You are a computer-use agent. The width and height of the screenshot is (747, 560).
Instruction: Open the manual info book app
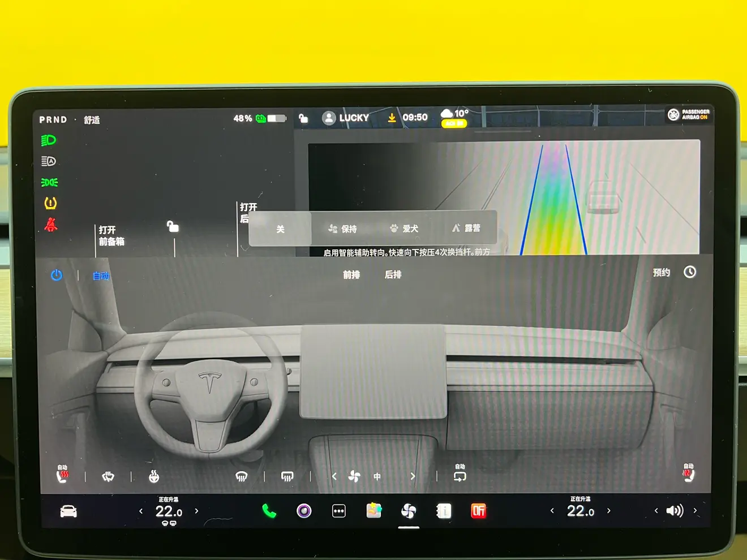444,511
